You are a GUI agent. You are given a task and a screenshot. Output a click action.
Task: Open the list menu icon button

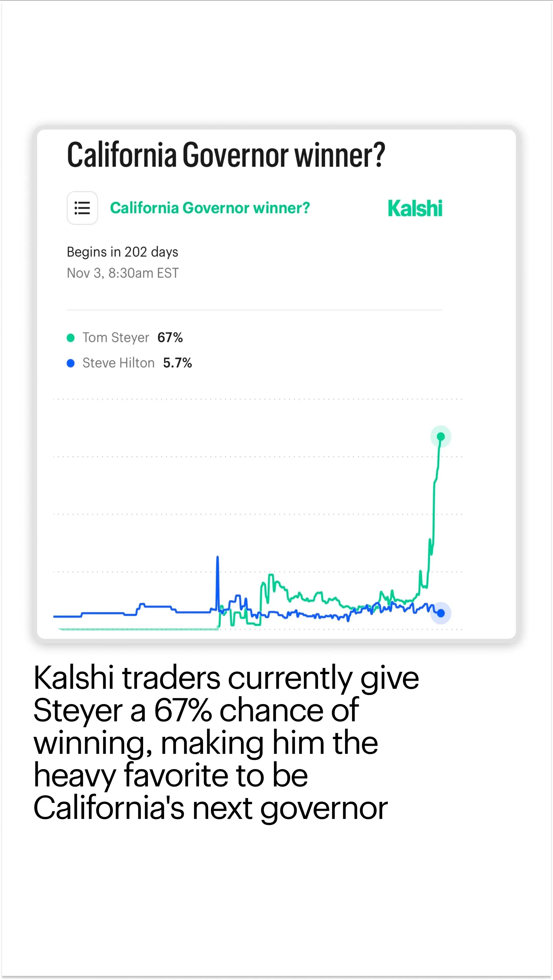[x=82, y=208]
